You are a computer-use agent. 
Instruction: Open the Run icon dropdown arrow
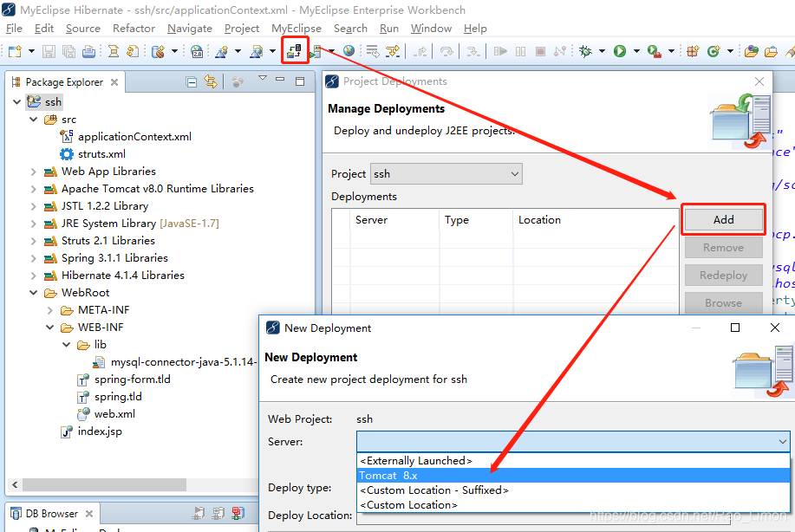[636, 51]
